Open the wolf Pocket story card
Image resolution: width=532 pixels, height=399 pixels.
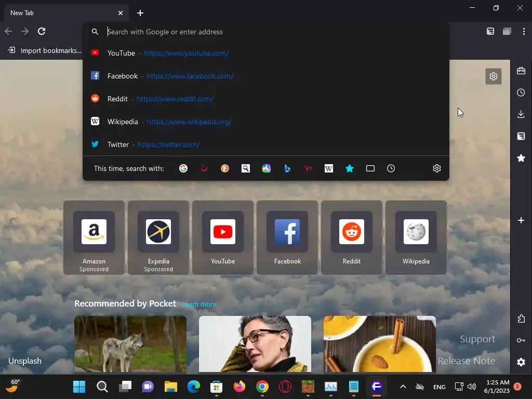pyautogui.click(x=130, y=344)
